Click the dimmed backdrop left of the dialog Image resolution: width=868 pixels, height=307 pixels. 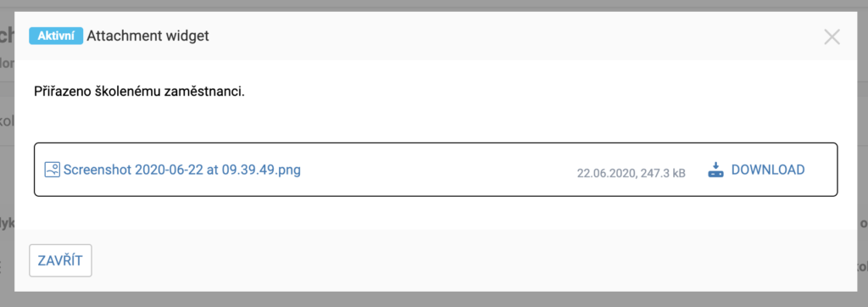(7, 166)
